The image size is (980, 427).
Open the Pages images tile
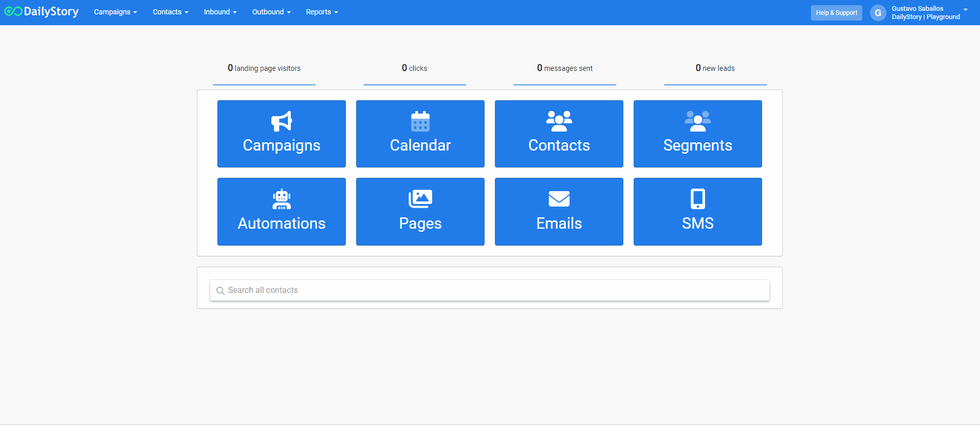coord(420,212)
